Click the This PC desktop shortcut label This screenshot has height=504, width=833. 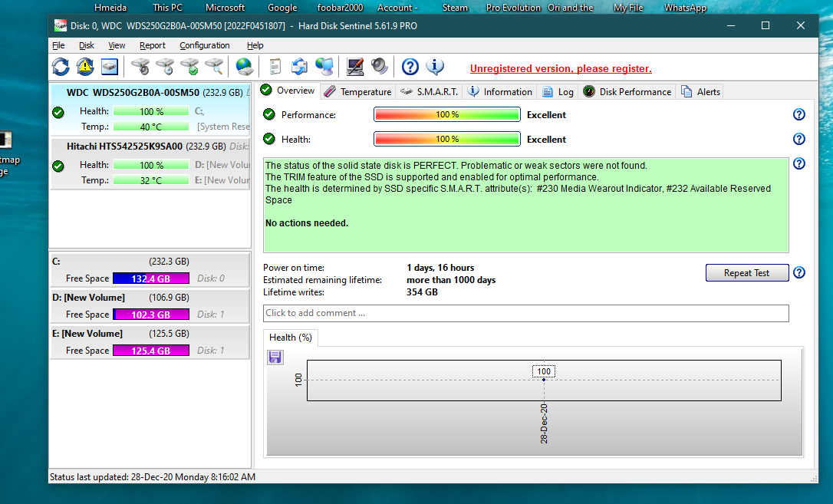(x=167, y=8)
